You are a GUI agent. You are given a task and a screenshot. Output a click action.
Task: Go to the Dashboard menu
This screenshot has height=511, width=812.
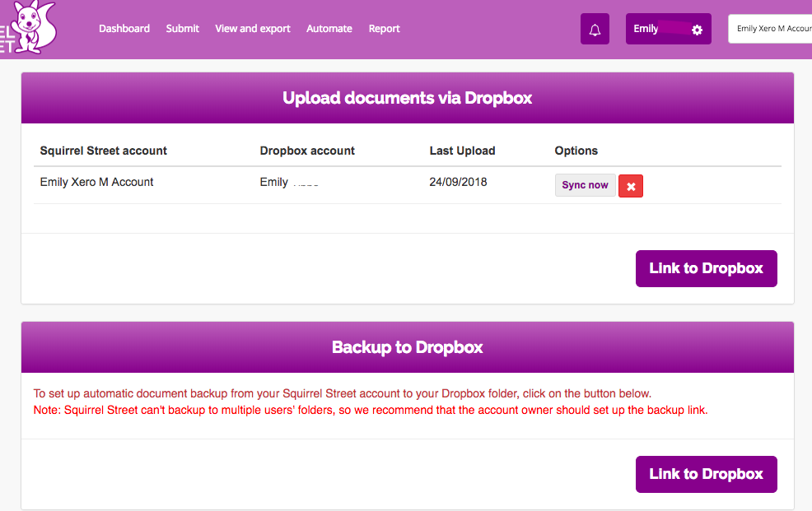tap(124, 29)
